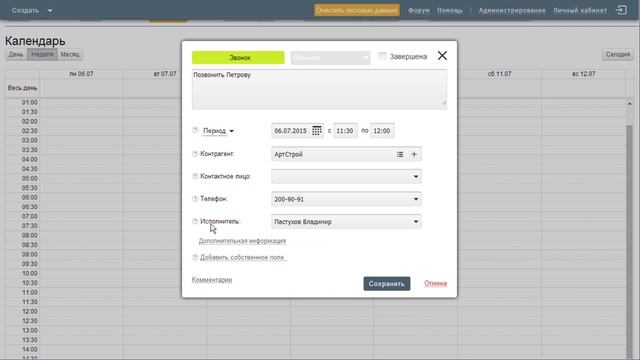
Task: Click the сб 11.07 column header
Action: [499, 74]
